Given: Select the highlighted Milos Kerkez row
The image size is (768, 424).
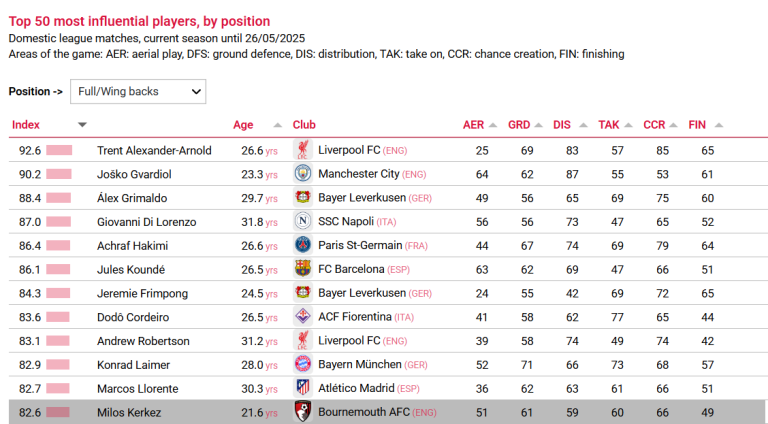Looking at the screenshot, I should pyautogui.click(x=387, y=412).
